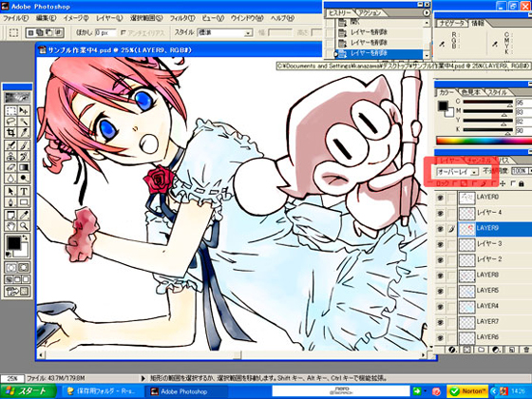Hide the LAYER6 layer
This screenshot has width=532, height=399.
[x=440, y=337]
